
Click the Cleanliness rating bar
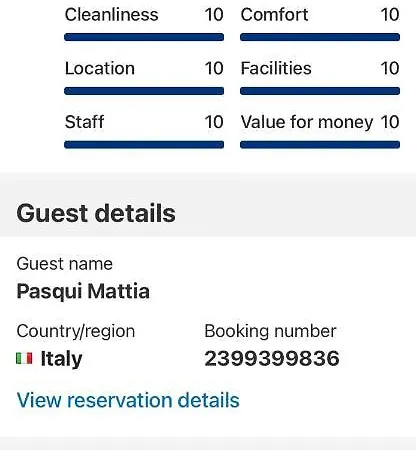coord(144,37)
